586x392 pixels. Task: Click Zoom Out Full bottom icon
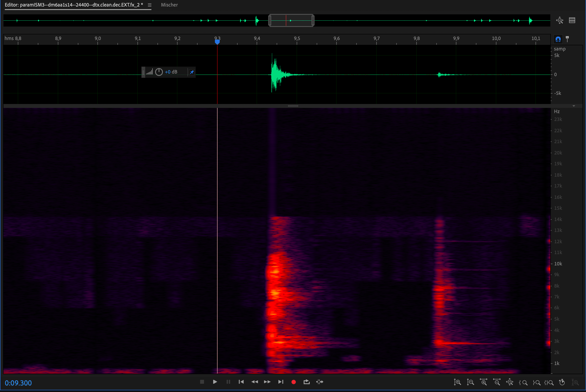[510, 382]
